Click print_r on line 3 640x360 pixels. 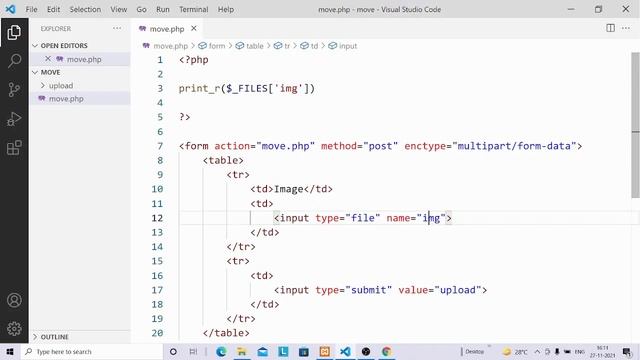coord(200,89)
